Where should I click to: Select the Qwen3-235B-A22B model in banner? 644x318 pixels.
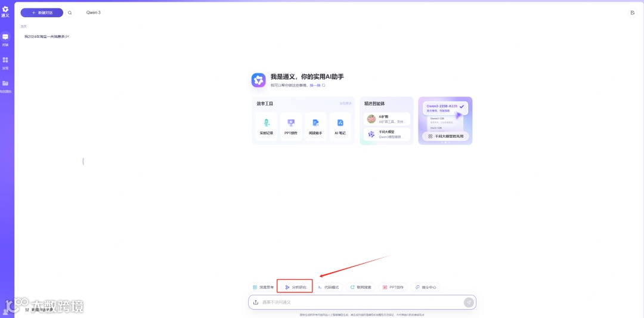click(445, 108)
